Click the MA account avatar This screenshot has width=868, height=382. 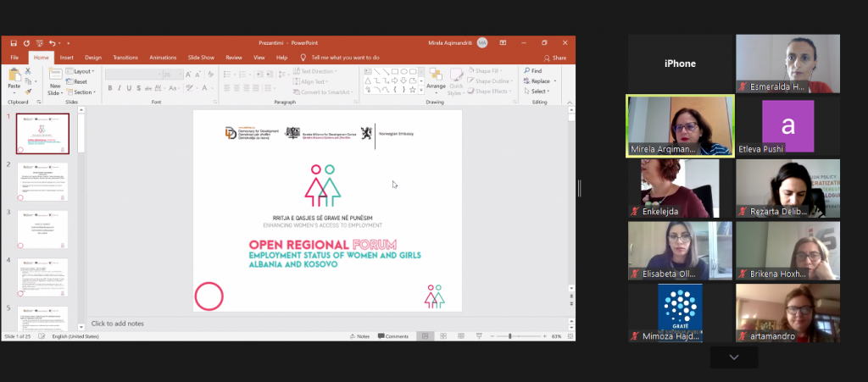[482, 43]
